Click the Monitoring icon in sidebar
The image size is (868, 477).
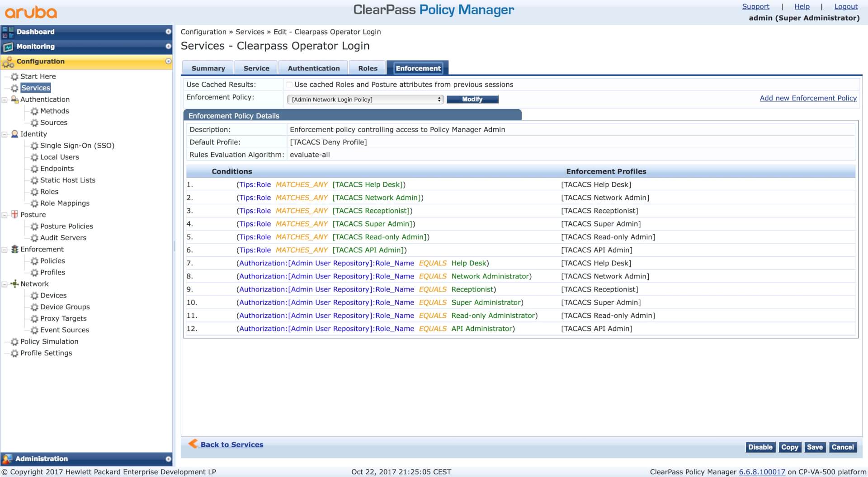pos(8,47)
